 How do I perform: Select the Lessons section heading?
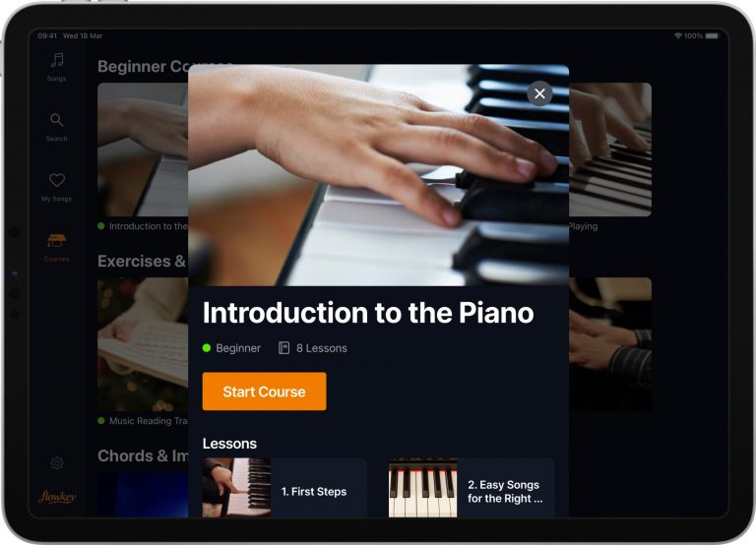229,444
